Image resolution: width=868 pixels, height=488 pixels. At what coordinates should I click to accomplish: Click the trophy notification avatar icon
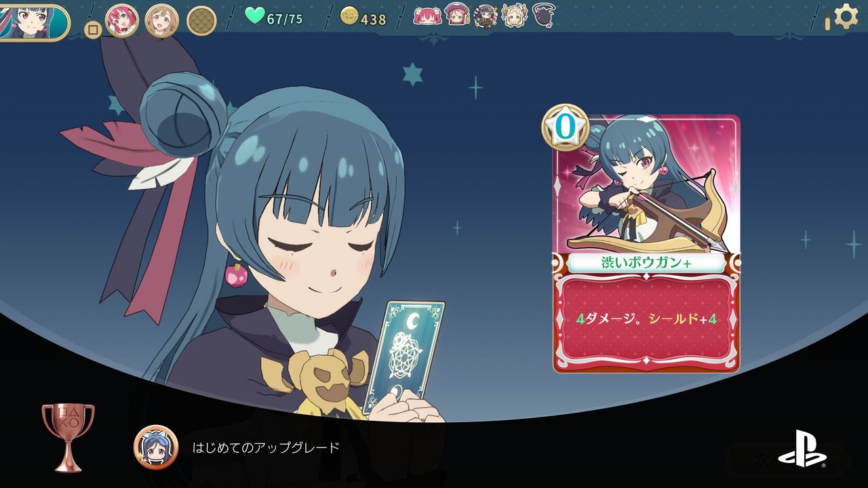[x=156, y=447]
